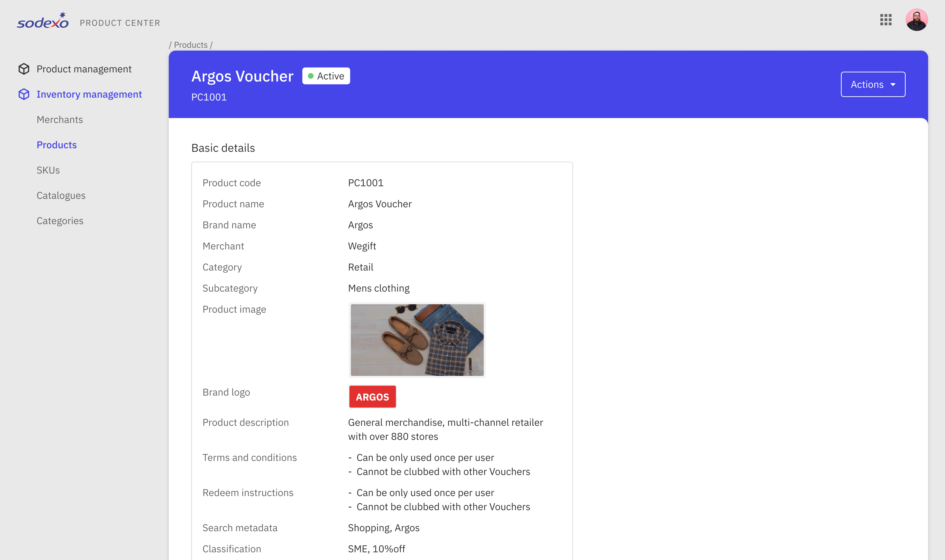Click the Argos Voucher page title
Screen dimensions: 945x560
[x=242, y=76]
